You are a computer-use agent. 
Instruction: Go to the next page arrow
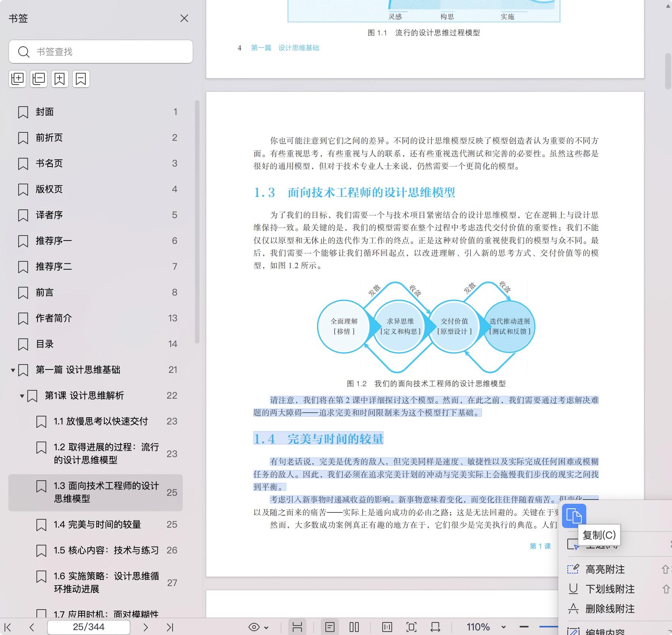pos(146,627)
